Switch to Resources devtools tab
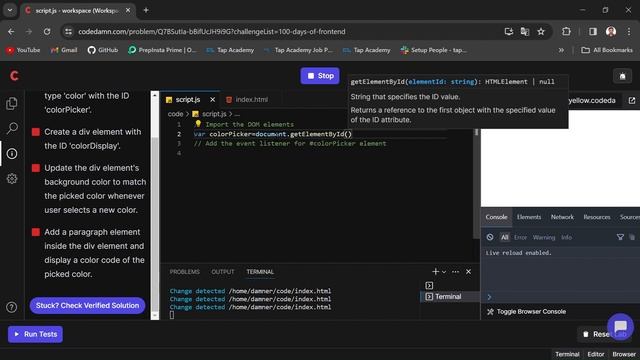 [597, 217]
